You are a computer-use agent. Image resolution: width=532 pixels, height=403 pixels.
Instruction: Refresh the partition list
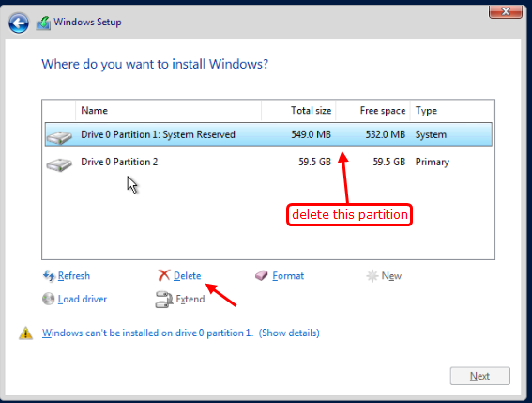click(x=74, y=275)
